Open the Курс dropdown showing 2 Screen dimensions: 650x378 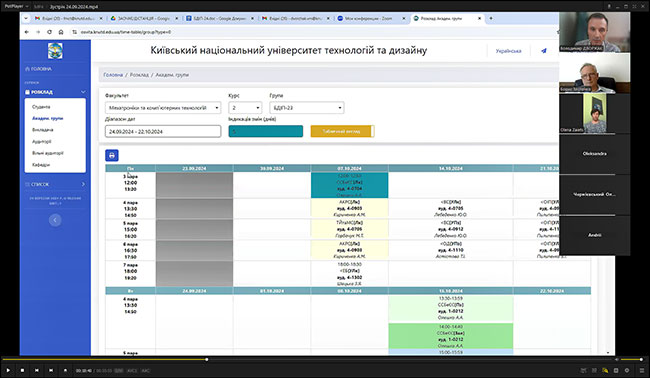pos(245,108)
